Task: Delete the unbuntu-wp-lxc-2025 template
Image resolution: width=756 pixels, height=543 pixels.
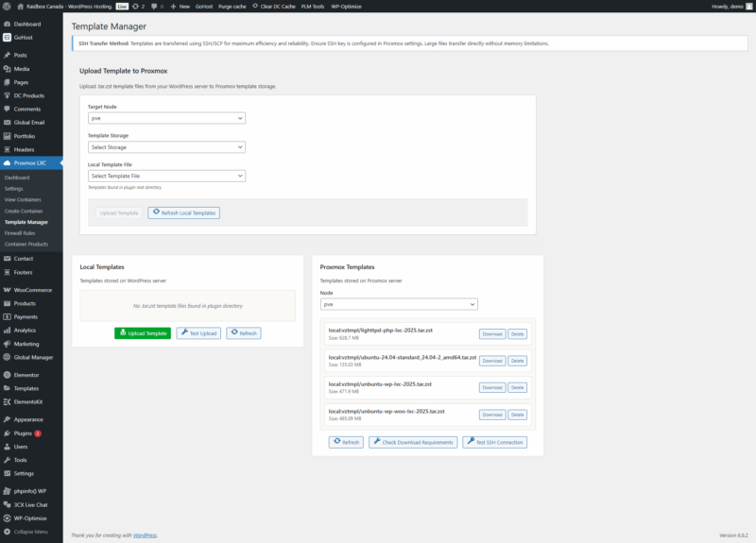Action: point(517,387)
